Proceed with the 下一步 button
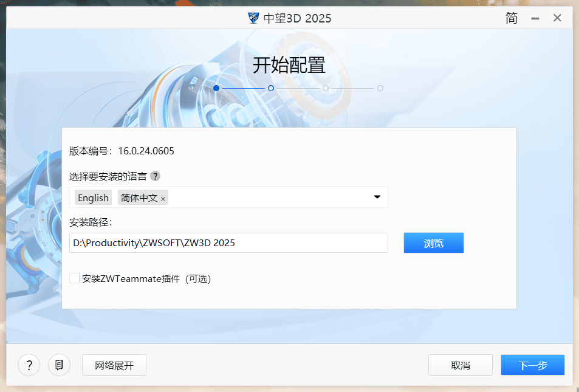The image size is (579, 392). tap(532, 365)
